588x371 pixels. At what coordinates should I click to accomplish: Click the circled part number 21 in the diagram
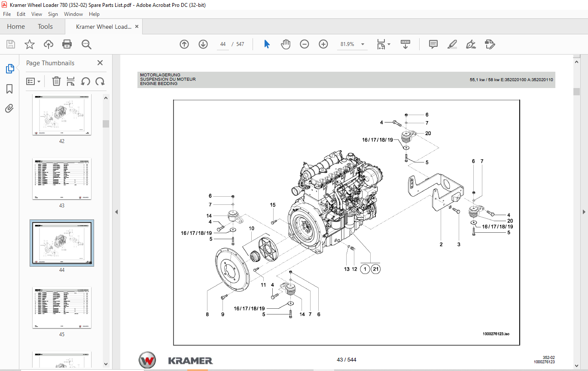pyautogui.click(x=376, y=269)
